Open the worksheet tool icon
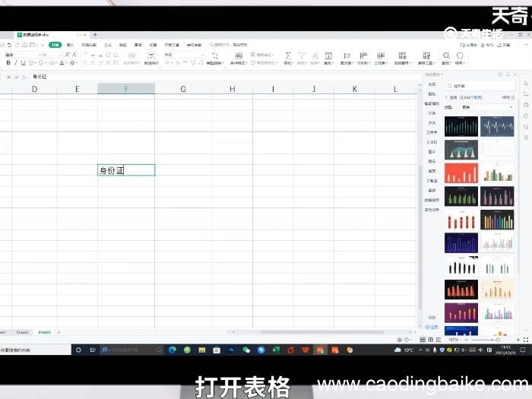 (x=381, y=58)
